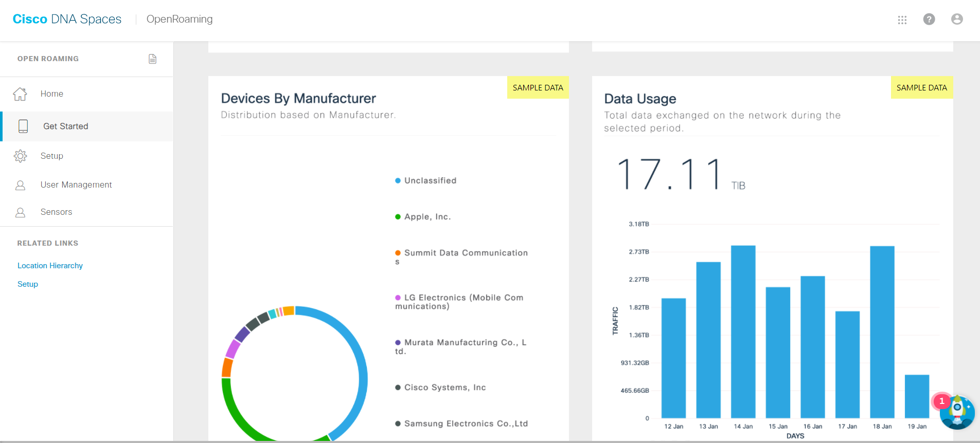Select the Unclassified legend label

coord(431,180)
